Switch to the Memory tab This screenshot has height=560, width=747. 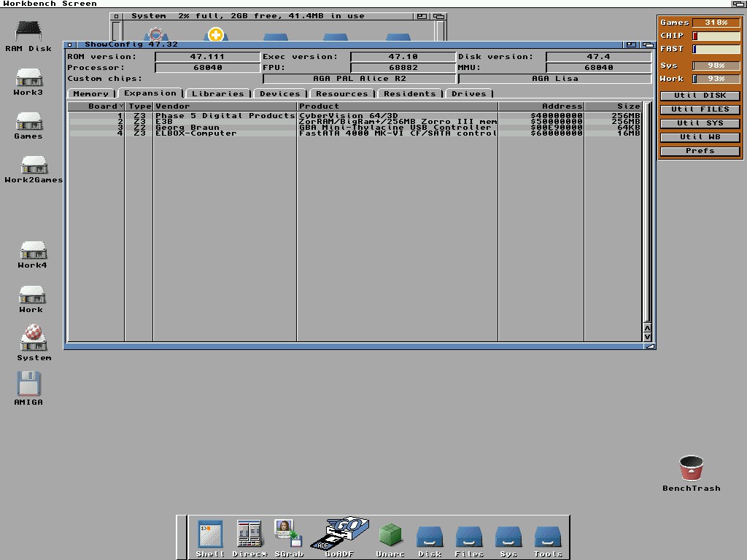91,94
